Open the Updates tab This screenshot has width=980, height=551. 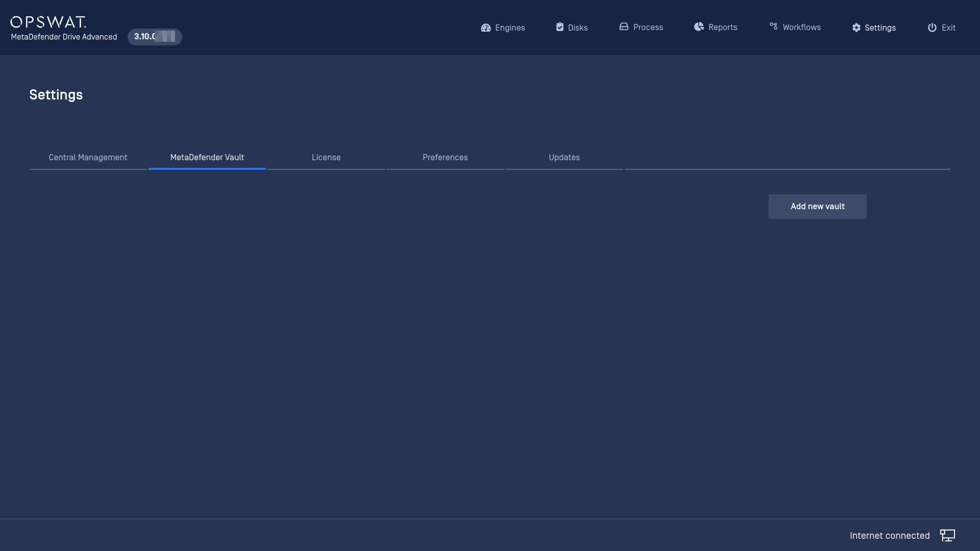click(x=565, y=158)
